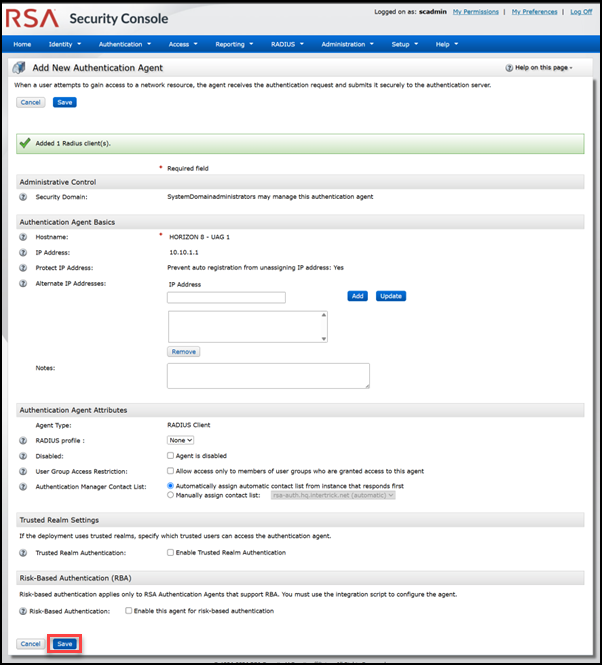Screen dimensions: 602x665
Task: Click help icon beside Trusted Realm Authentication
Action: coord(23,553)
